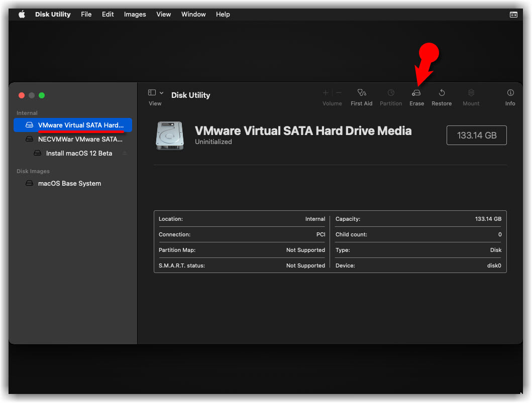Eject Install macOS 12 Beta volume
This screenshot has height=403, width=532.
[x=125, y=153]
